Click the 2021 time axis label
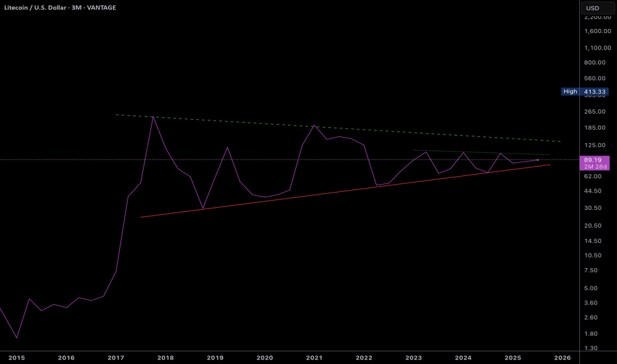 pyautogui.click(x=314, y=357)
